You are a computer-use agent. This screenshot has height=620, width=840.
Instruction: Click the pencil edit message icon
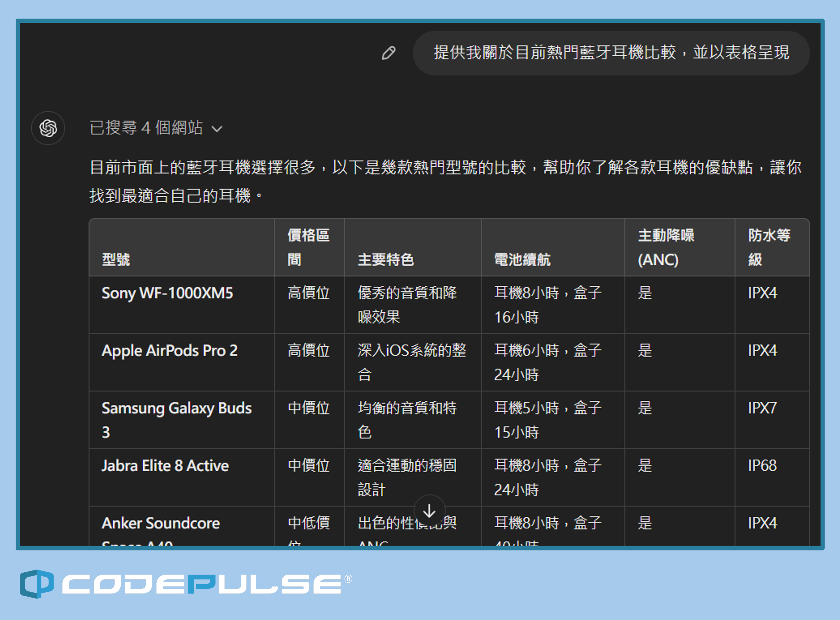(x=389, y=53)
